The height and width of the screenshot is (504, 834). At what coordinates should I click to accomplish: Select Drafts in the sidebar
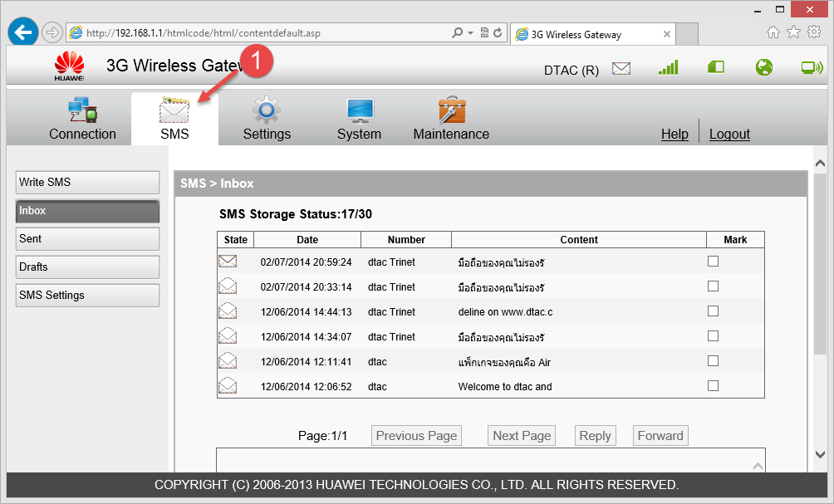tap(88, 267)
